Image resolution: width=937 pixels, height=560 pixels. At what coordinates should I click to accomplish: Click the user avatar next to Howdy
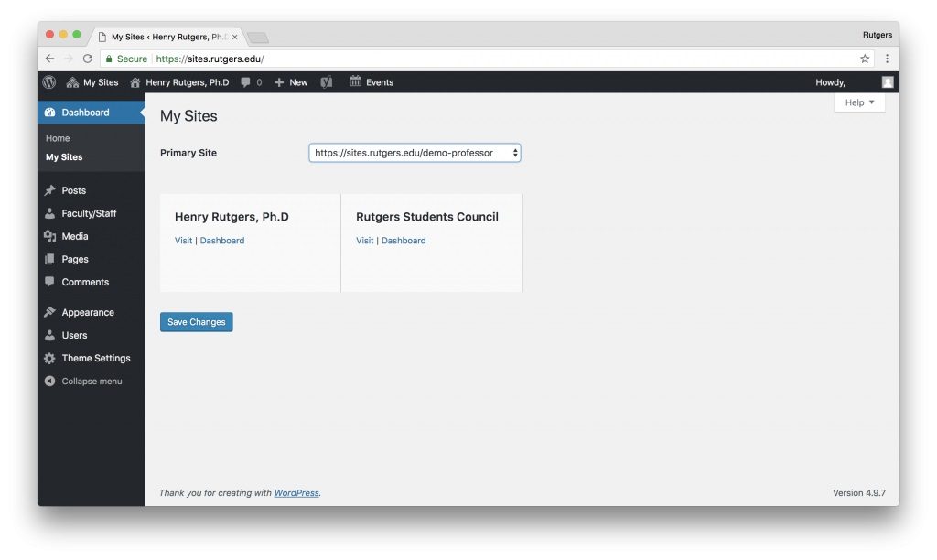pos(886,82)
